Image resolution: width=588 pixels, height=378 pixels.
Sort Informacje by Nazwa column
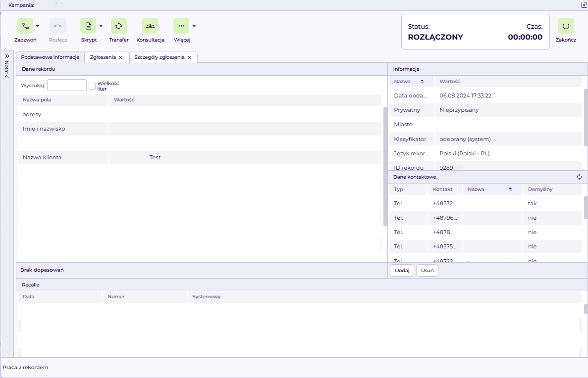coord(411,81)
